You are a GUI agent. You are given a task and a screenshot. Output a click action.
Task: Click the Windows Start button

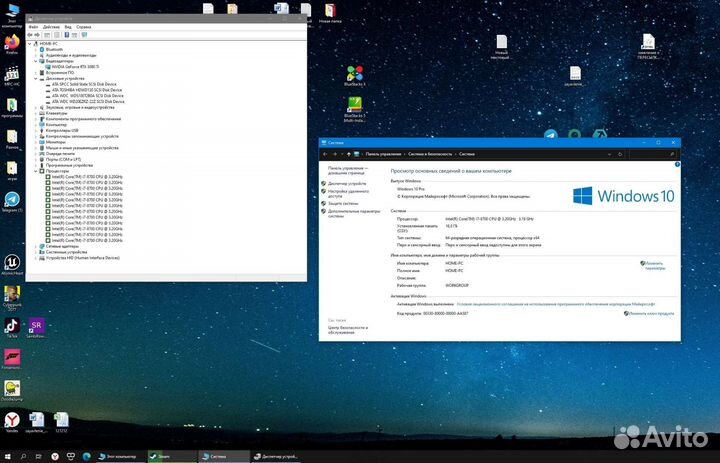tap(7, 457)
